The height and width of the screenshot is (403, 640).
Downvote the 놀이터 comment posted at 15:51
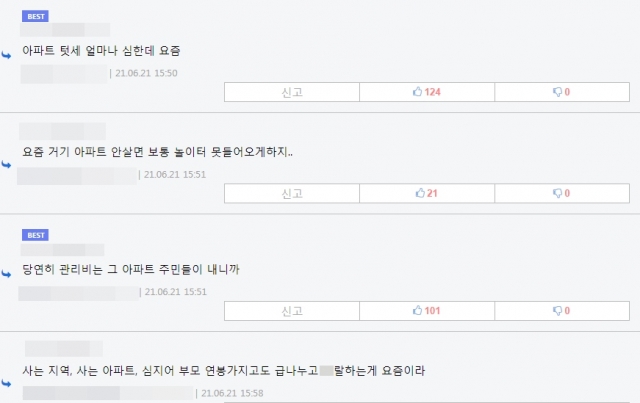coord(562,193)
